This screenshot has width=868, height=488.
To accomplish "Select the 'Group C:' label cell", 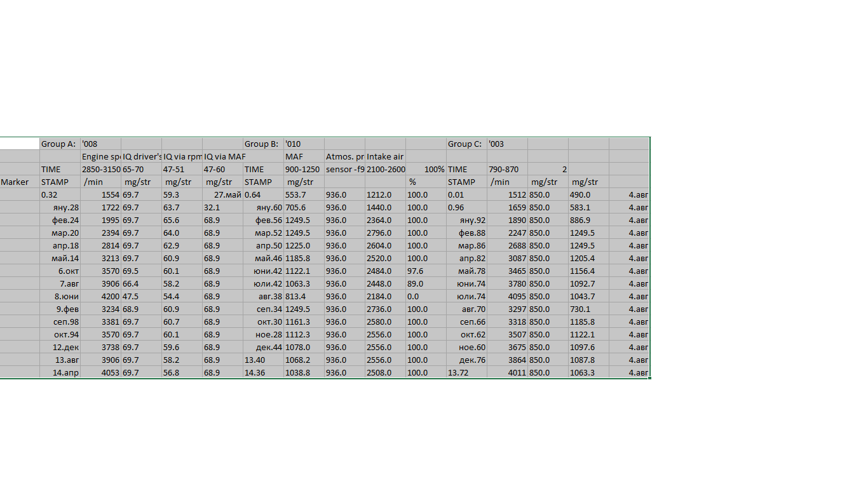I will click(466, 144).
